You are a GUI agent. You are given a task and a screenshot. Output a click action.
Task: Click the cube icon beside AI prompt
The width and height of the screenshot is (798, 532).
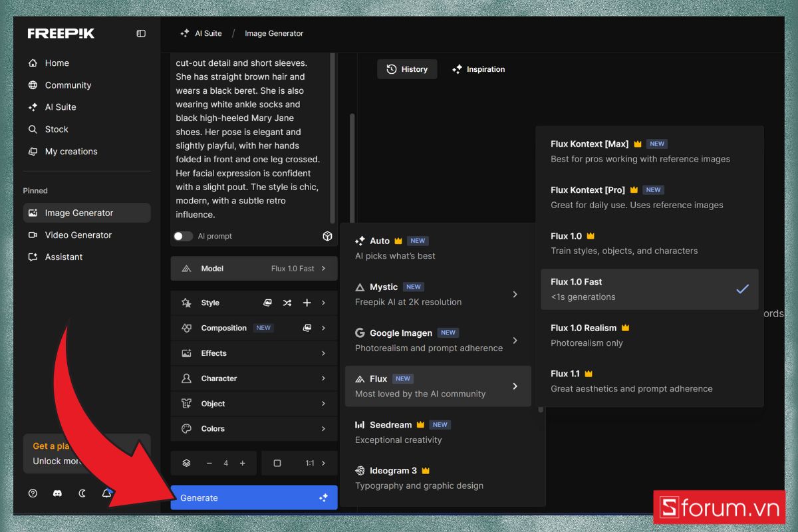[x=327, y=236]
